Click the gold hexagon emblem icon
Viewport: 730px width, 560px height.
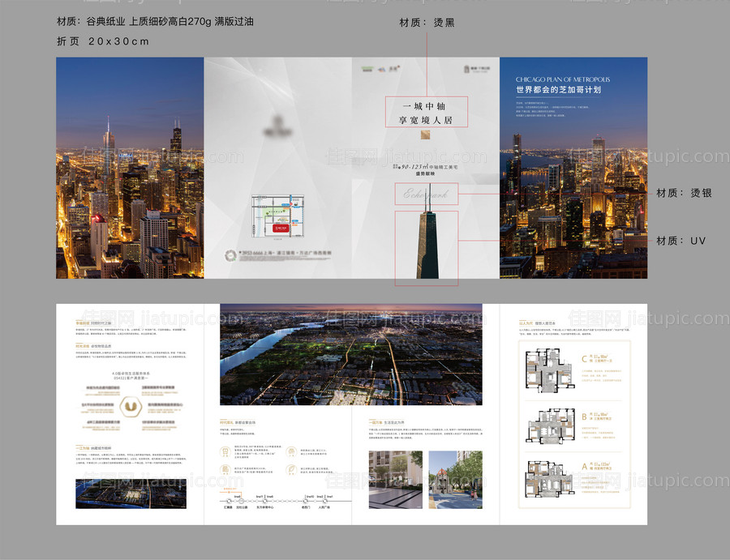[128, 404]
